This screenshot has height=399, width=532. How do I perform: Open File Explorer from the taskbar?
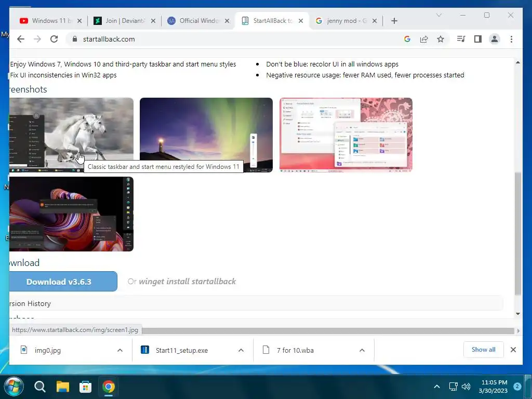(63, 387)
